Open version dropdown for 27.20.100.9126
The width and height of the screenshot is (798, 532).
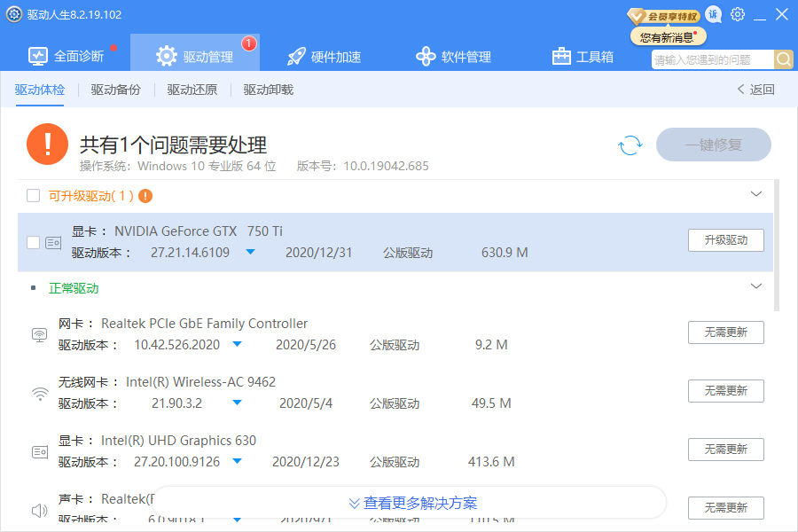237,461
